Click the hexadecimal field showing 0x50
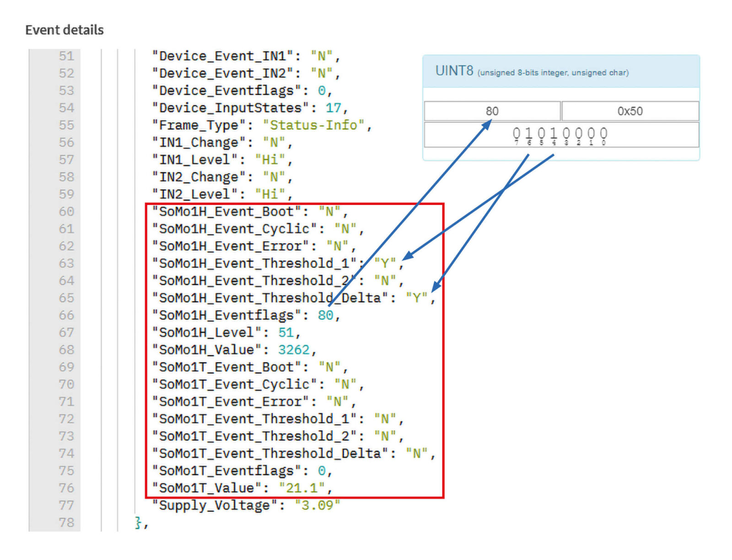The image size is (732, 560). tap(630, 111)
